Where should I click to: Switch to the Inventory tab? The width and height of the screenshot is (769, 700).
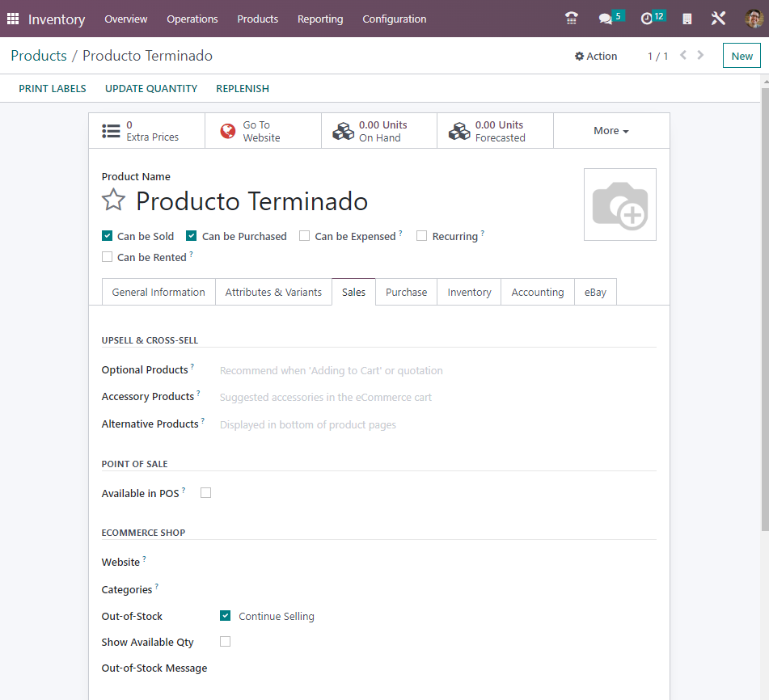click(469, 292)
